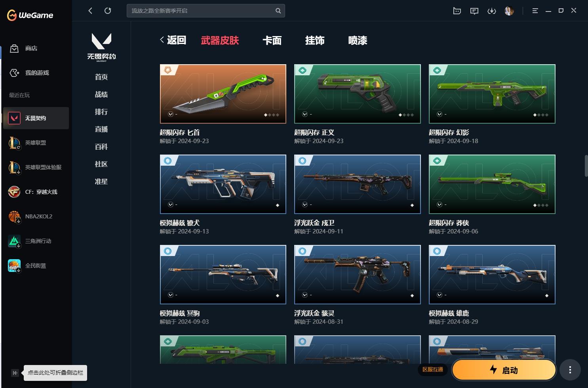Click the Valorant 无畏契约 logo
The image size is (588, 388).
[x=101, y=47]
